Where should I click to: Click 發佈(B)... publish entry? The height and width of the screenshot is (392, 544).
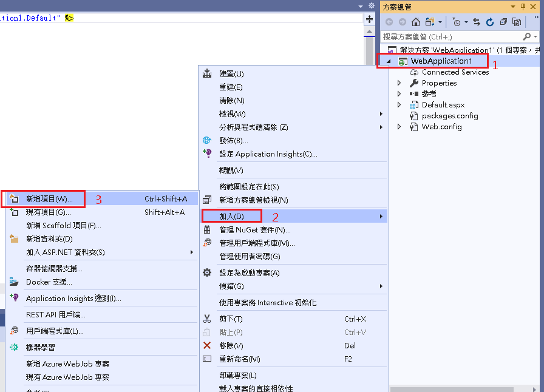[x=294, y=141]
